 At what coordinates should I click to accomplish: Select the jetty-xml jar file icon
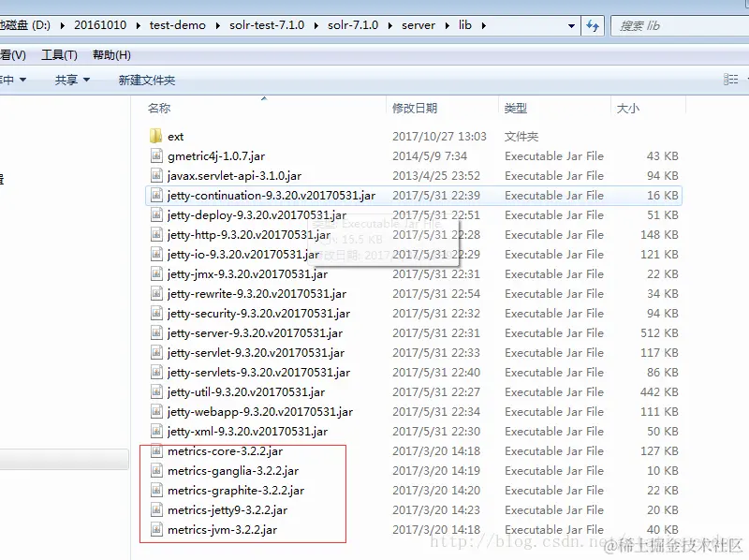point(156,431)
